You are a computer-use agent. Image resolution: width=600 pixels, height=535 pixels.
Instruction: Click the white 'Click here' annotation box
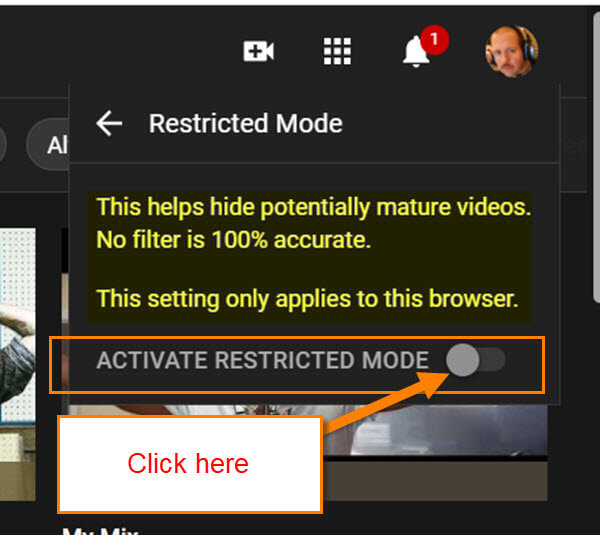190,464
